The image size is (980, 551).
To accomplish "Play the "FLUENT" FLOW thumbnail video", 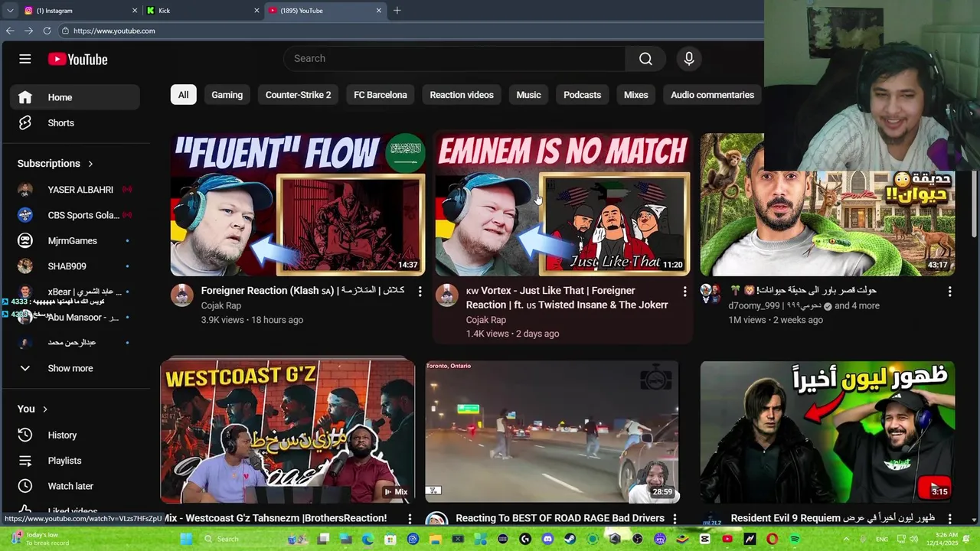I will coord(298,204).
